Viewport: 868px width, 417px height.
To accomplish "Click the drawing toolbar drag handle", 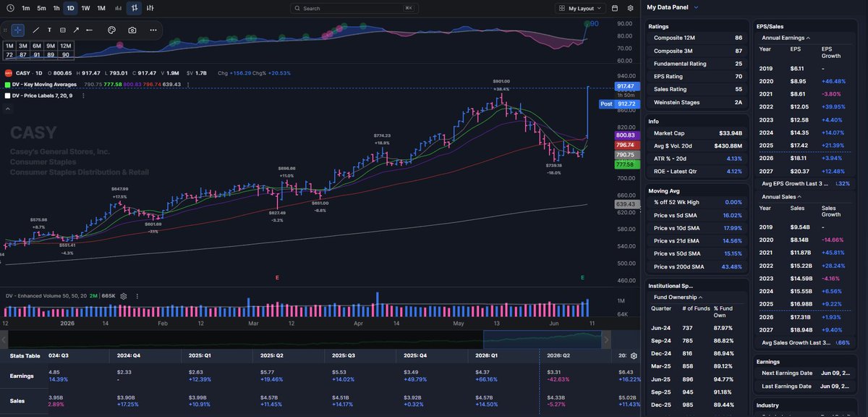I will [x=4, y=30].
